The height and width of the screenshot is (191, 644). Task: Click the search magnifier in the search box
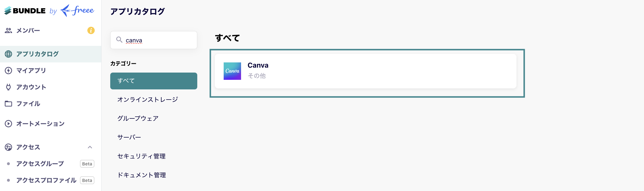click(x=119, y=40)
